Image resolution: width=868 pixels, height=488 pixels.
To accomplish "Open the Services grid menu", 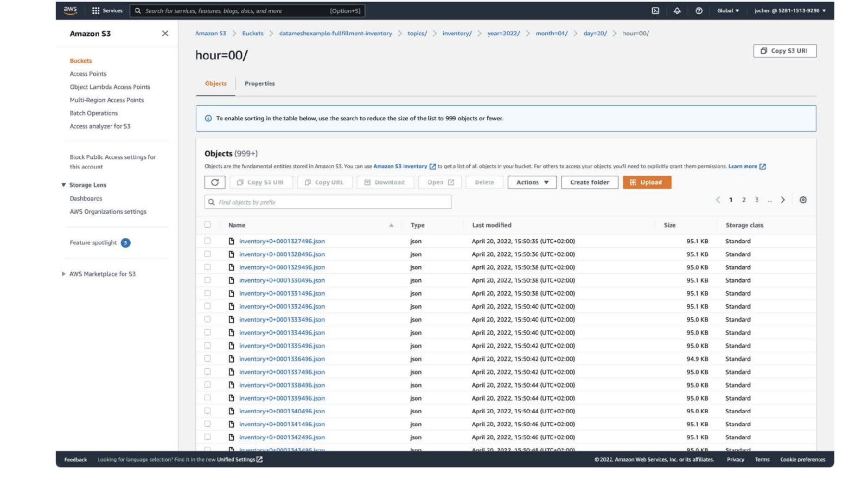I will 107,11.
